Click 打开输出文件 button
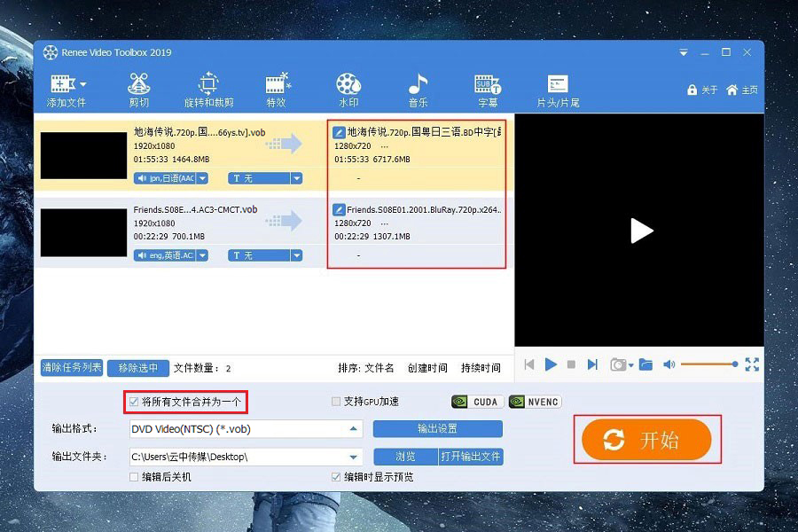The height and width of the screenshot is (532, 798). [471, 457]
